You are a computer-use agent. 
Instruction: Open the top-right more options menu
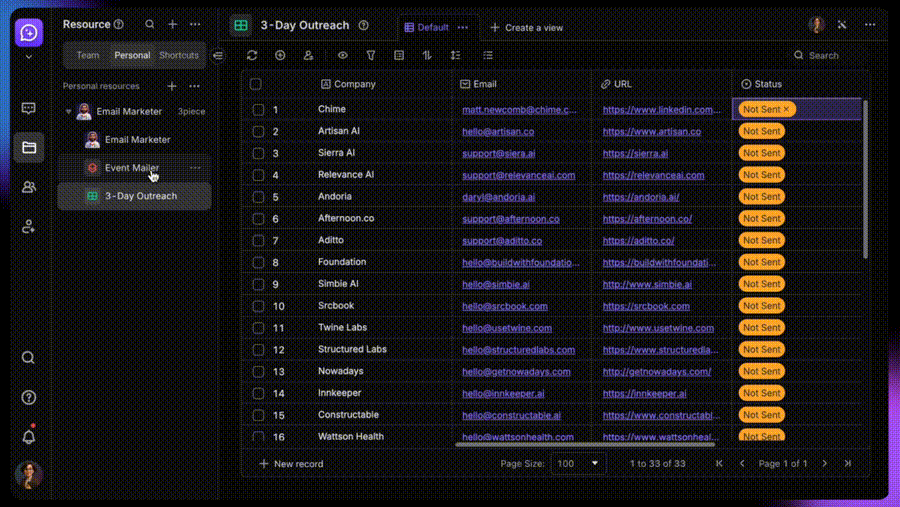[x=870, y=25]
